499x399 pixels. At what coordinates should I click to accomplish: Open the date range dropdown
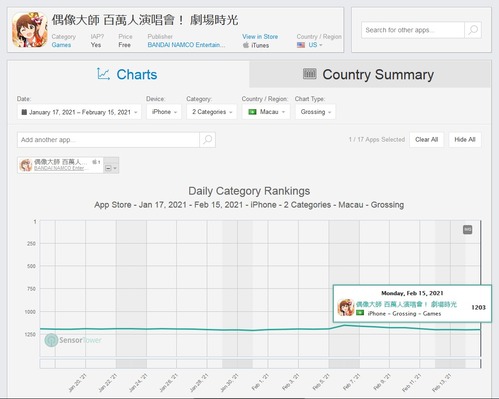pos(79,112)
